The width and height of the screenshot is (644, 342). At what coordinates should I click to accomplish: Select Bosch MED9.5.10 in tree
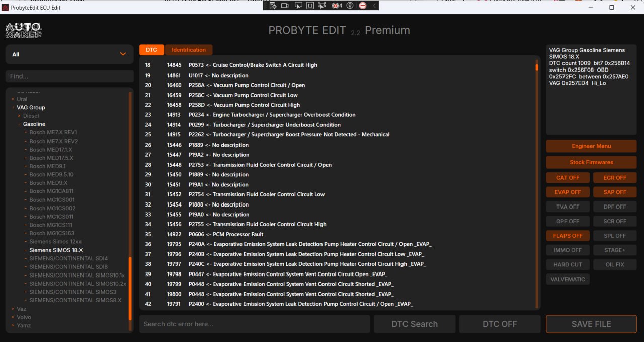click(51, 174)
